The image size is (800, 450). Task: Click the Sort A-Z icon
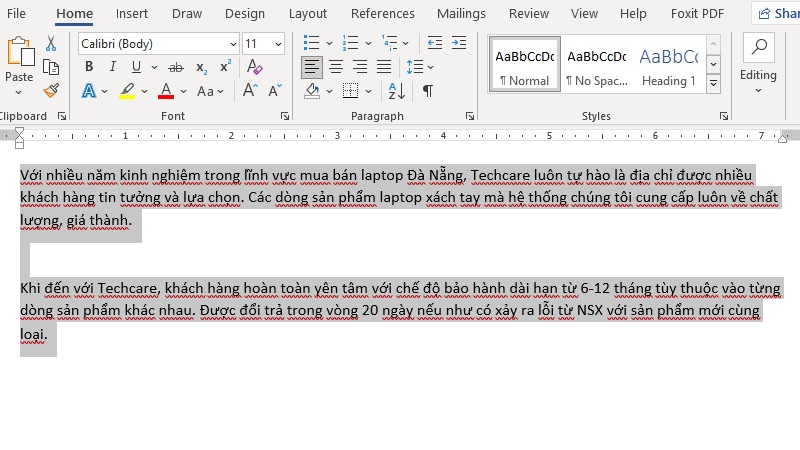tap(396, 91)
